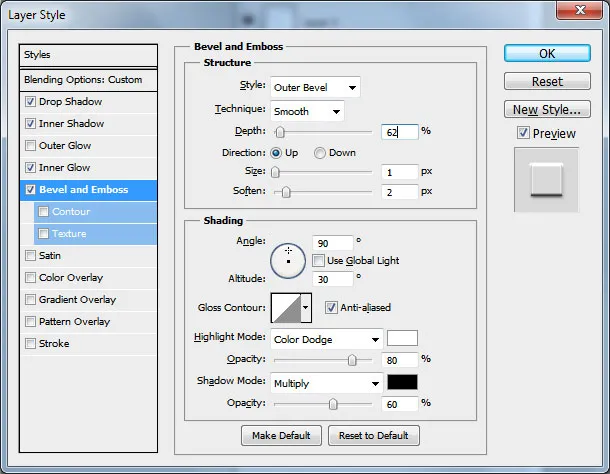Image resolution: width=610 pixels, height=474 pixels.
Task: Open the Style dropdown showing Outer Bevel
Action: (315, 88)
